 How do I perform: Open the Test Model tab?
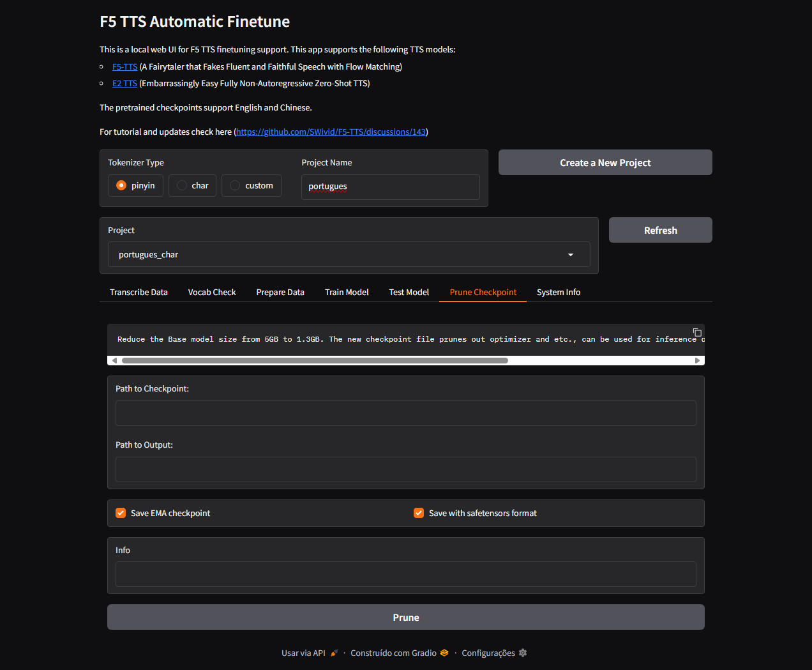[409, 292]
